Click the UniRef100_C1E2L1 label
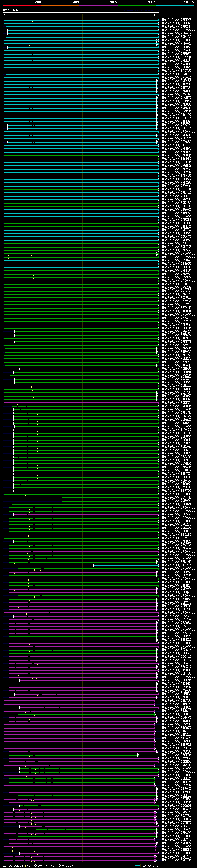 pyautogui.click(x=177, y=386)
